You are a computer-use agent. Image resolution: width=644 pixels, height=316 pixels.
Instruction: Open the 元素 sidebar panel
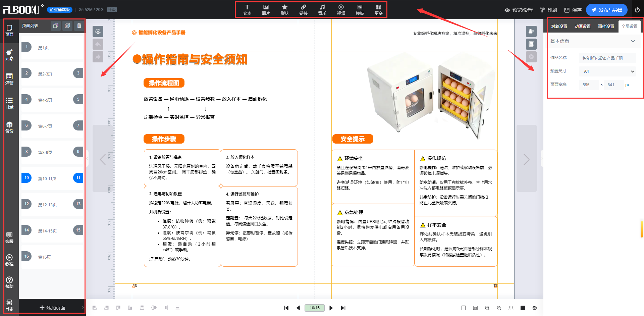[x=9, y=55]
